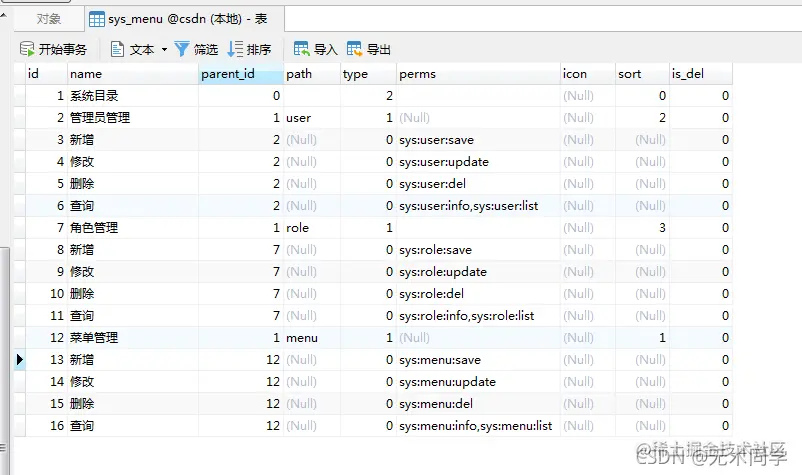Image resolution: width=802 pixels, height=475 pixels.
Task: Click the sys:user:update perms cell
Action: tap(479, 162)
